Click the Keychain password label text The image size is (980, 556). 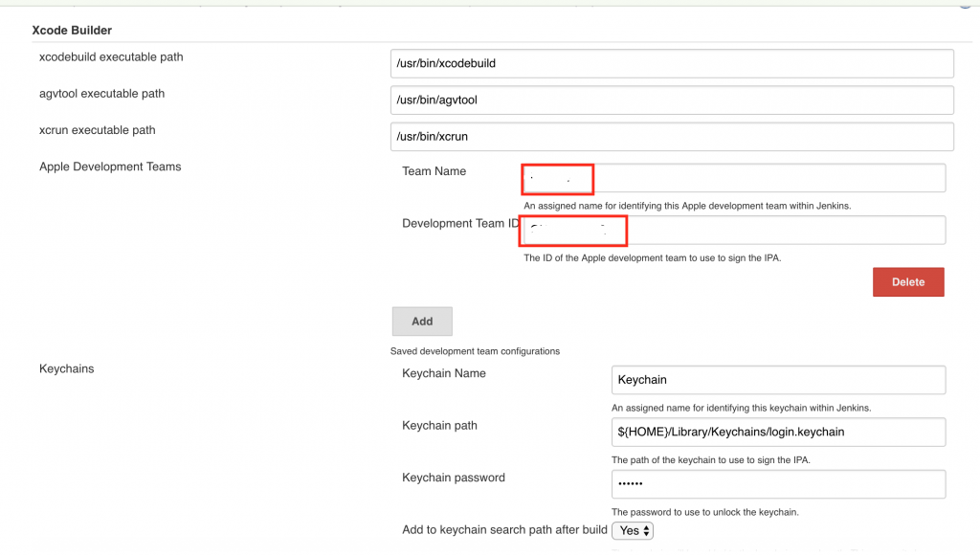pyautogui.click(x=454, y=478)
